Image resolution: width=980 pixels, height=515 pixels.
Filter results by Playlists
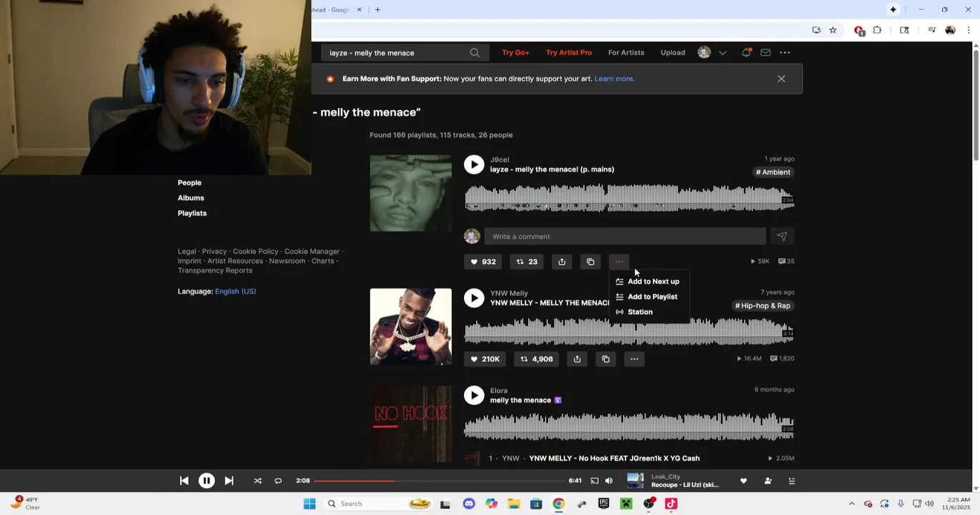tap(192, 213)
